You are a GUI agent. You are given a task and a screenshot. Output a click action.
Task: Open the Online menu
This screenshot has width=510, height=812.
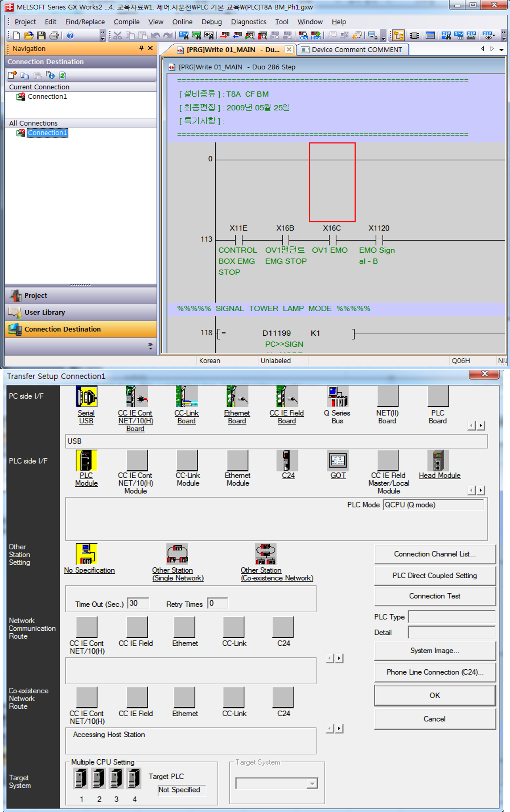click(182, 22)
